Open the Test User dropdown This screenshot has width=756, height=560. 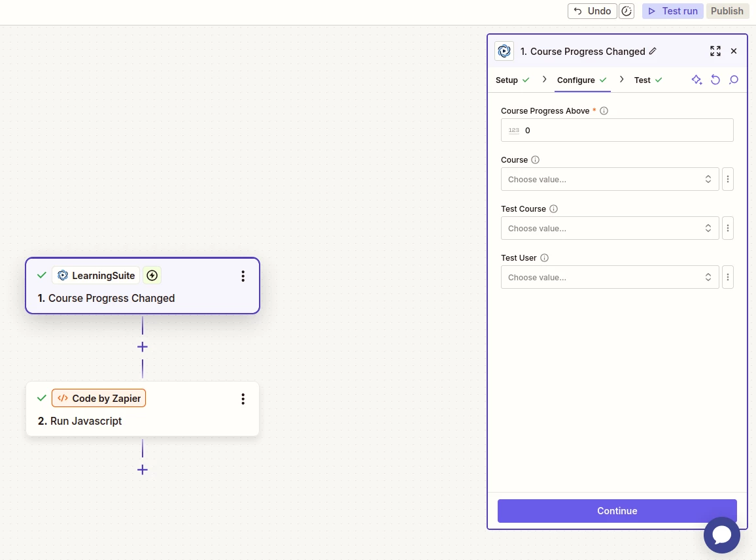coord(610,277)
